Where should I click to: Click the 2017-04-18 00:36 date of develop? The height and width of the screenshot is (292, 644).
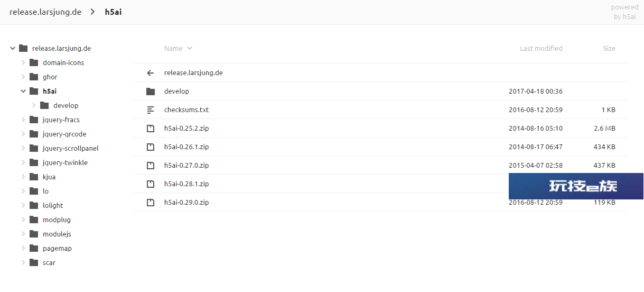[536, 92]
